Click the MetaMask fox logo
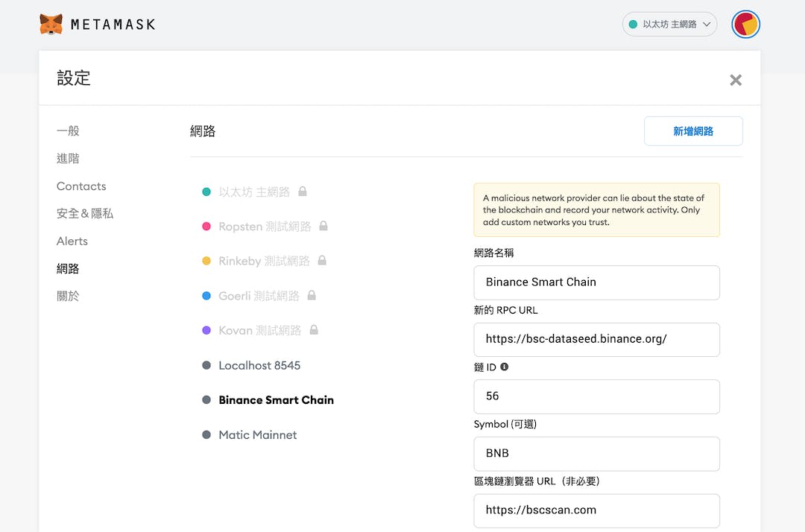 (x=51, y=24)
